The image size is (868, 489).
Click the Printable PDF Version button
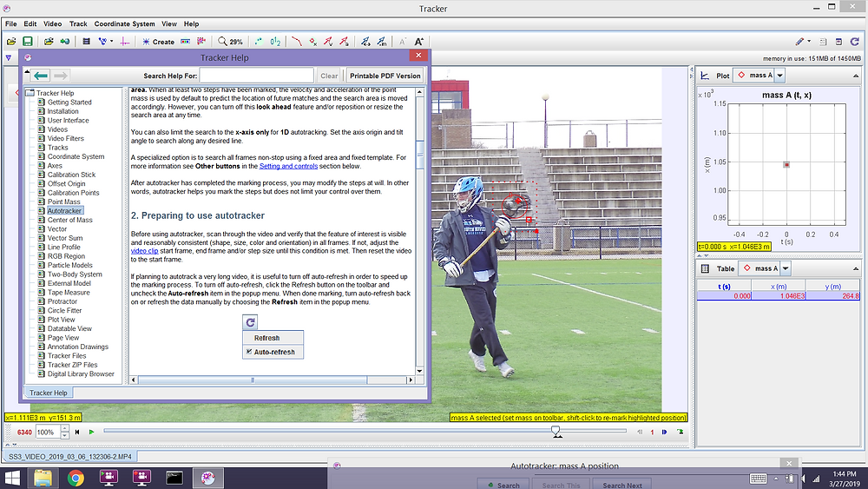coord(385,76)
